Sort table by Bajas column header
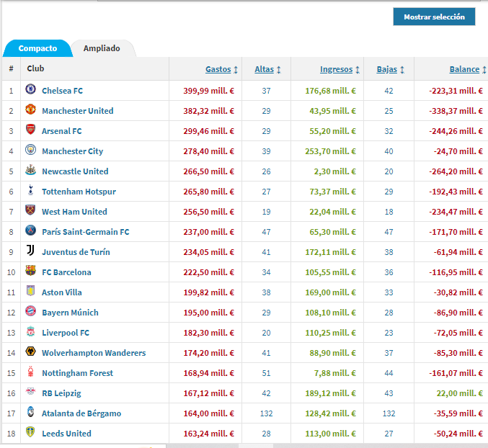 (x=387, y=69)
